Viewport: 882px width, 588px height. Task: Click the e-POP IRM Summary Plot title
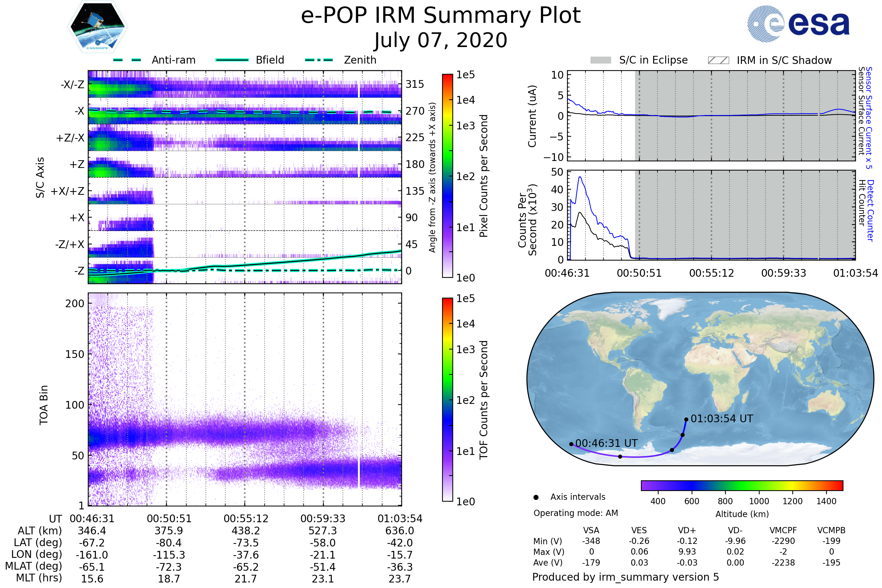point(441,16)
